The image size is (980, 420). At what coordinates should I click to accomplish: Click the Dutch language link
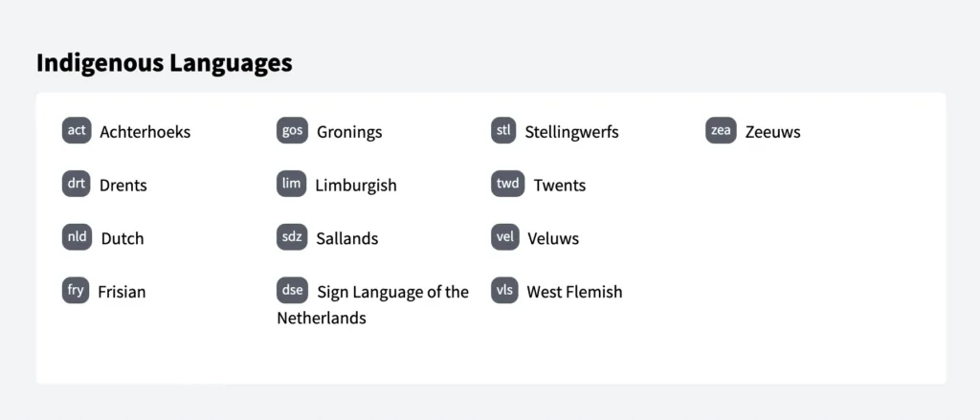point(122,238)
